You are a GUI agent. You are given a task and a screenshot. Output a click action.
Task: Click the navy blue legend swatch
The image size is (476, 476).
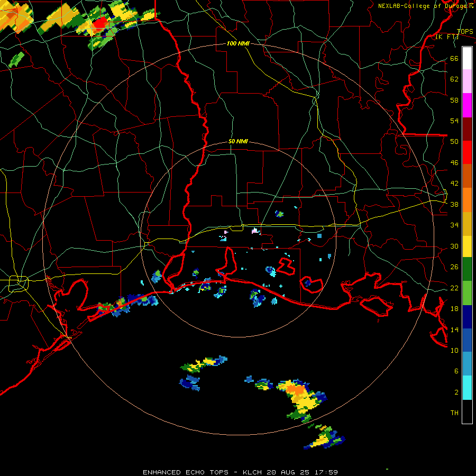tap(467, 317)
